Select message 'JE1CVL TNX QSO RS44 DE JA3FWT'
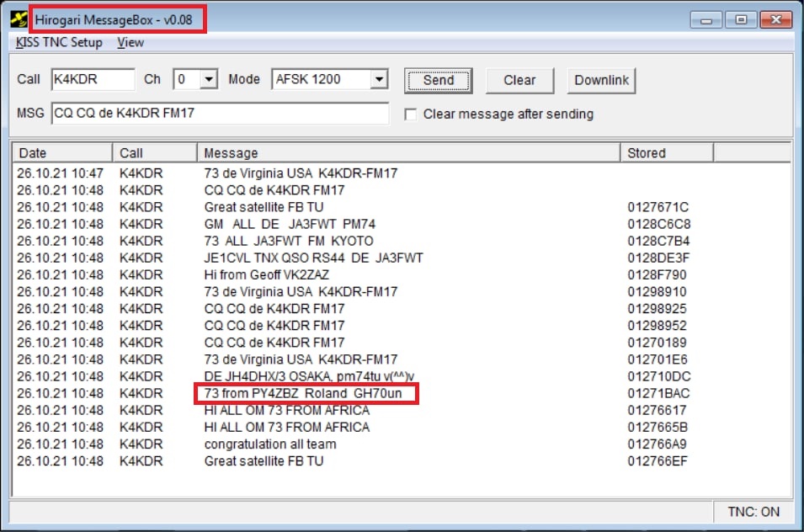The image size is (804, 532). (313, 258)
